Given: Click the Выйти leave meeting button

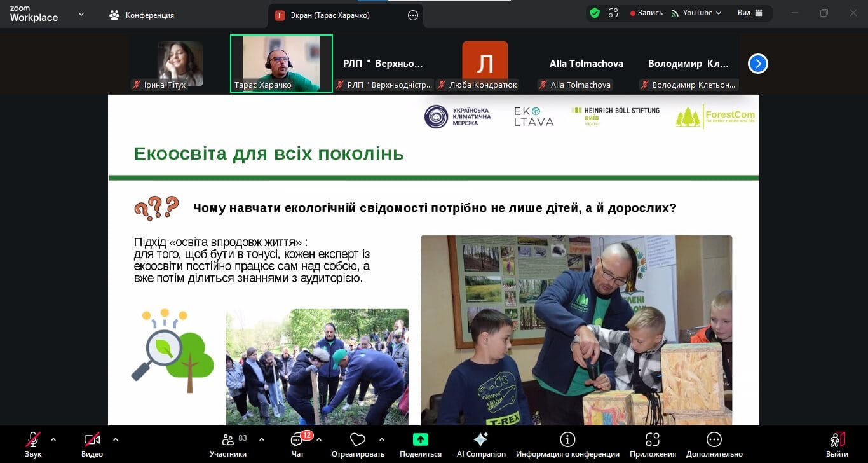Looking at the screenshot, I should coord(837,444).
